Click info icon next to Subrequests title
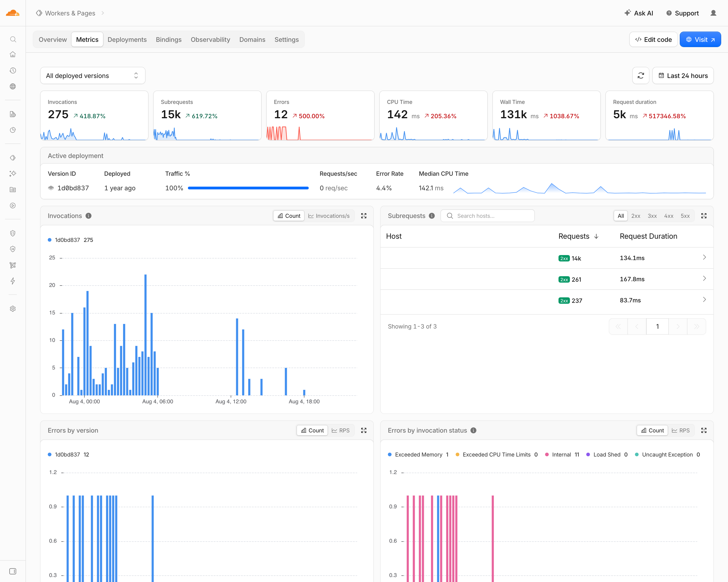 point(432,216)
